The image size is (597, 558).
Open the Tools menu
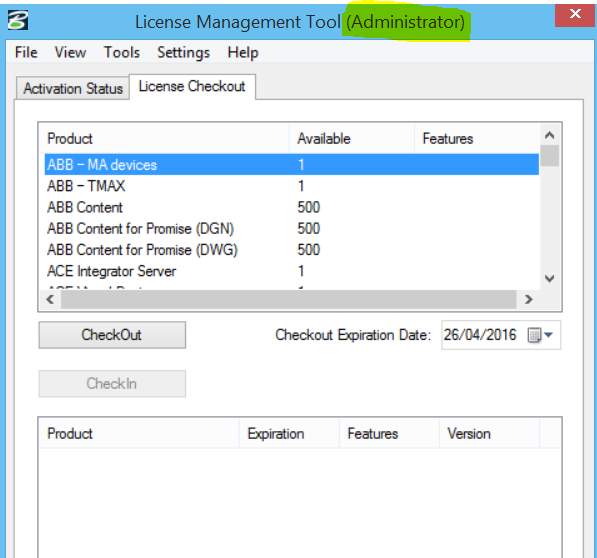122,53
